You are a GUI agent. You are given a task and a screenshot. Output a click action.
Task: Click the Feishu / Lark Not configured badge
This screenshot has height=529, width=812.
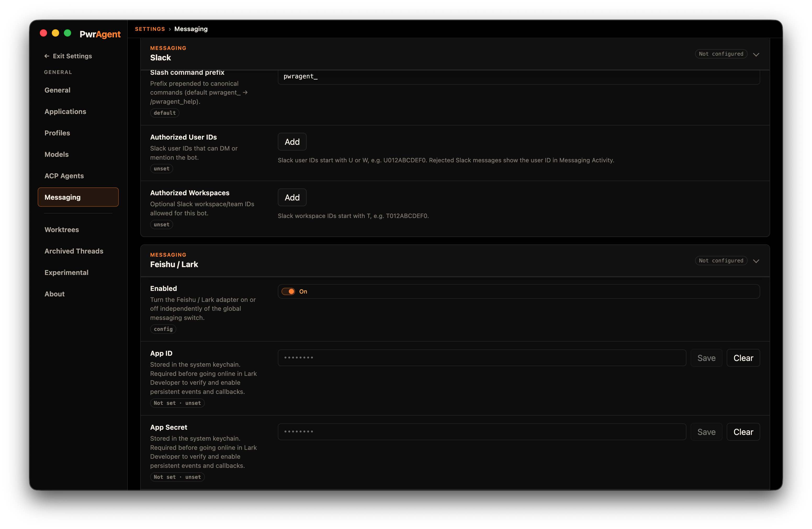pos(721,260)
